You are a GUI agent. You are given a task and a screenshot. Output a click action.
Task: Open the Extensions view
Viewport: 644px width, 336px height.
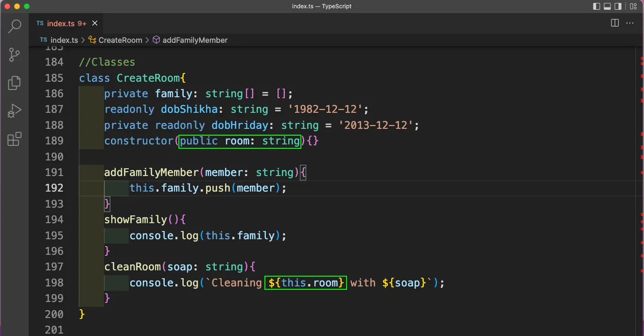[x=15, y=139]
